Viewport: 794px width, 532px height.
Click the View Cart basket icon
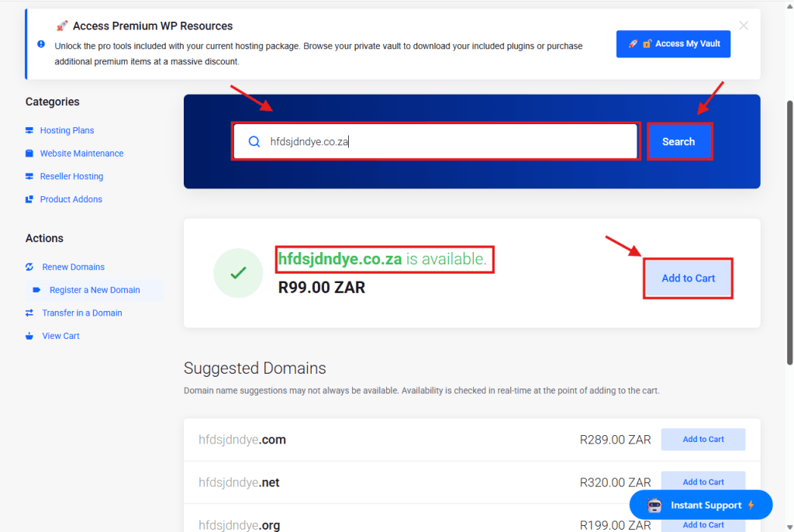29,337
